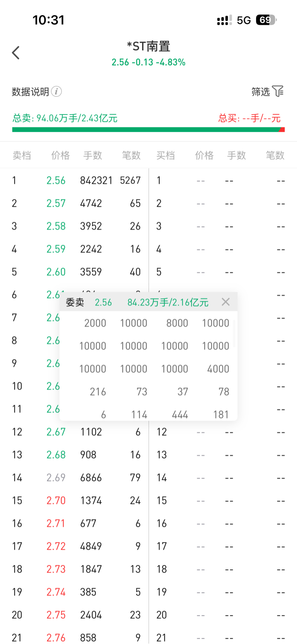Tap the 2000 order in the popup

click(95, 323)
